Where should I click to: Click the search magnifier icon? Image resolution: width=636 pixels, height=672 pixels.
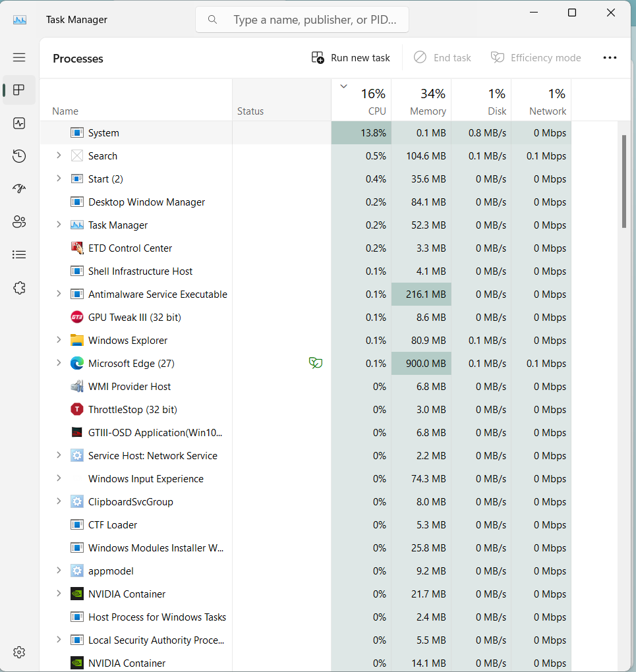tap(212, 20)
